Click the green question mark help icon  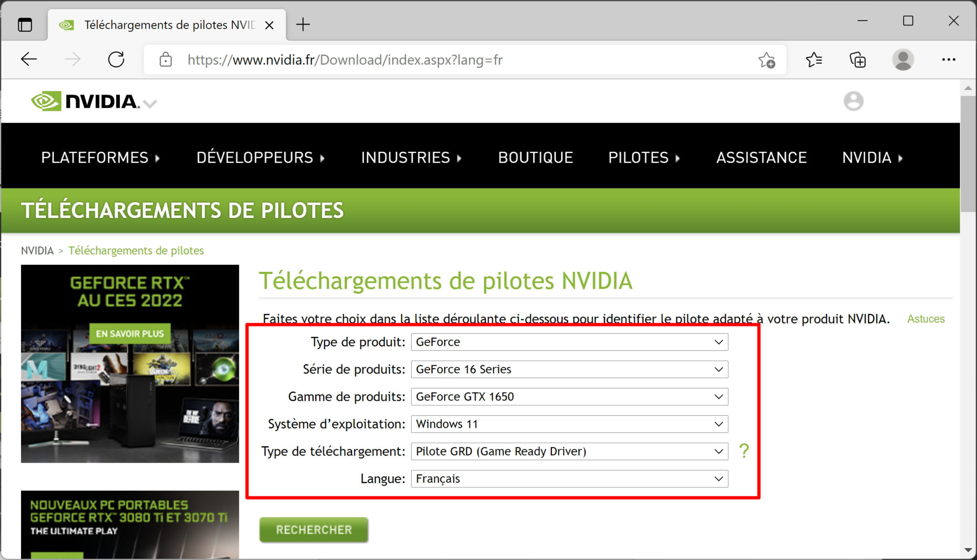tap(745, 451)
